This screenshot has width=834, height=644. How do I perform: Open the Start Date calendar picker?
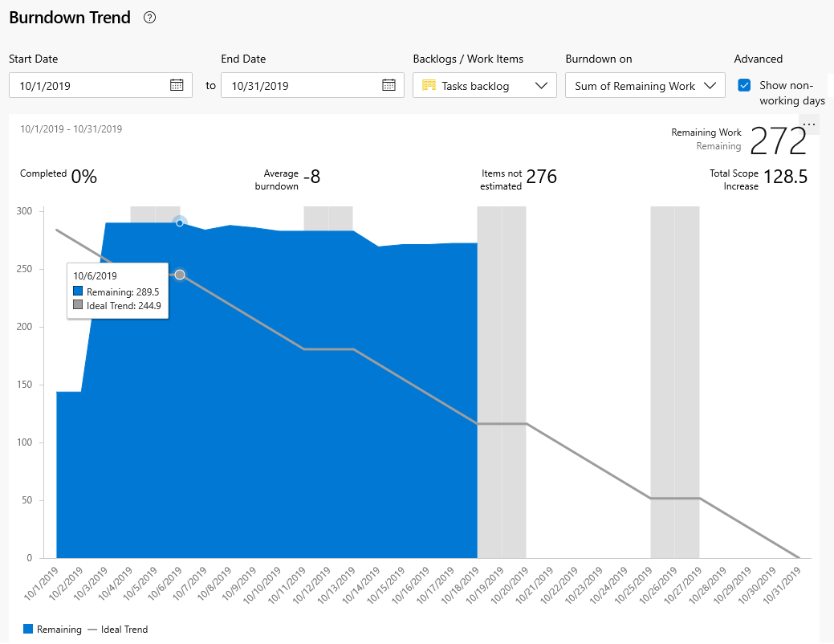(177, 85)
